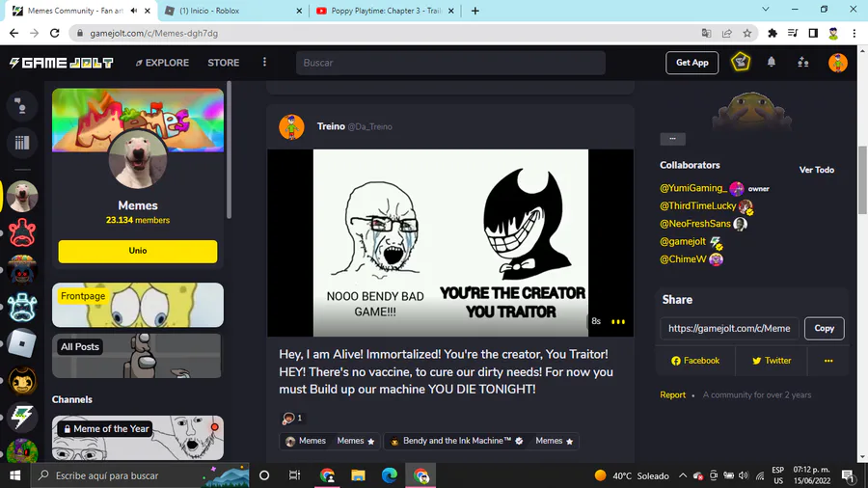Open the yellow hexagon quests icon
868x488 pixels.
[741, 62]
